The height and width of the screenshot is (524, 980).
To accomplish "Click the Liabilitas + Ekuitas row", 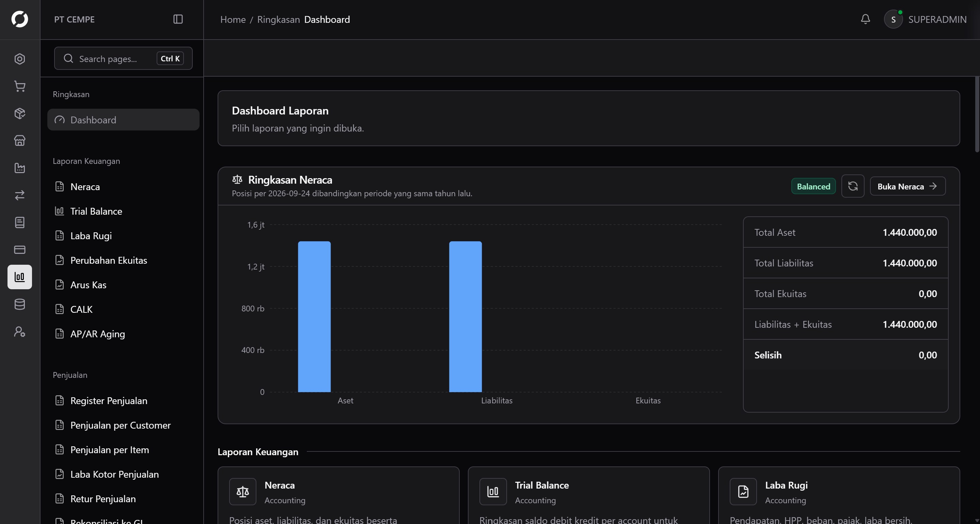I will pos(846,324).
